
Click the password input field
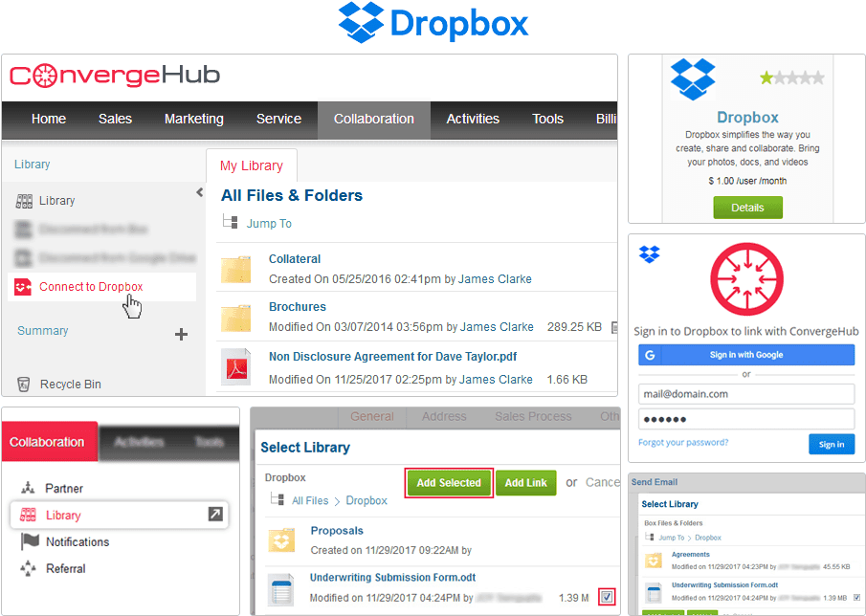point(746,419)
